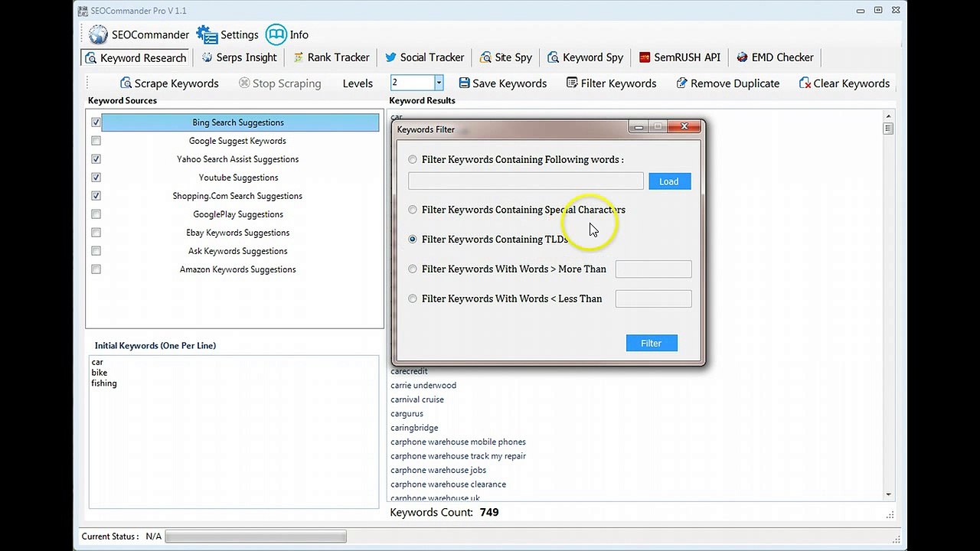
Task: Uncheck Youtube Suggestions source
Action: coord(96,178)
